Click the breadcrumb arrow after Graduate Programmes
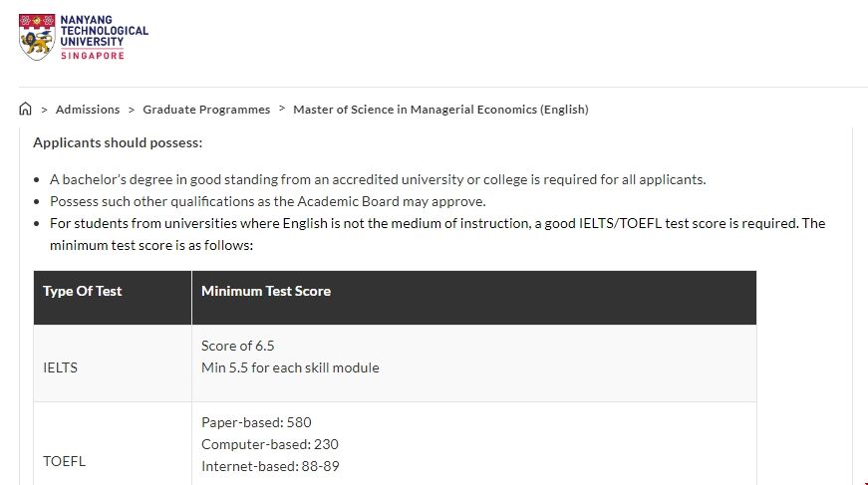This screenshot has height=485, width=868. [282, 109]
